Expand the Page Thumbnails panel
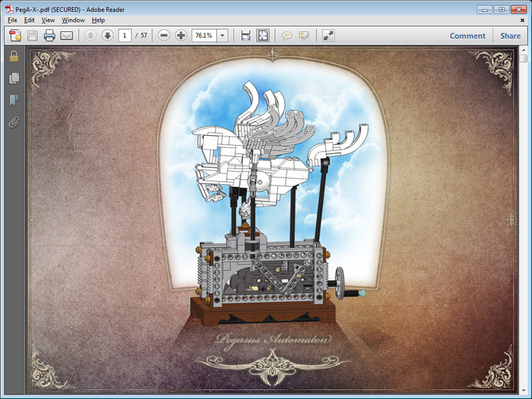The width and height of the screenshot is (532, 399). click(13, 78)
